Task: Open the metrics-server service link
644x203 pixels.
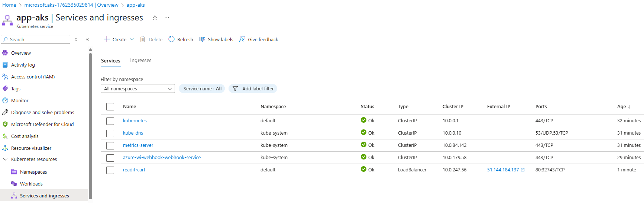Action: [x=138, y=145]
